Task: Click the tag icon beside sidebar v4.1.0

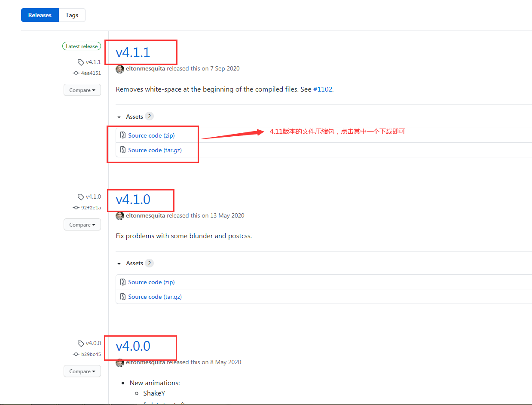Action: tap(81, 197)
